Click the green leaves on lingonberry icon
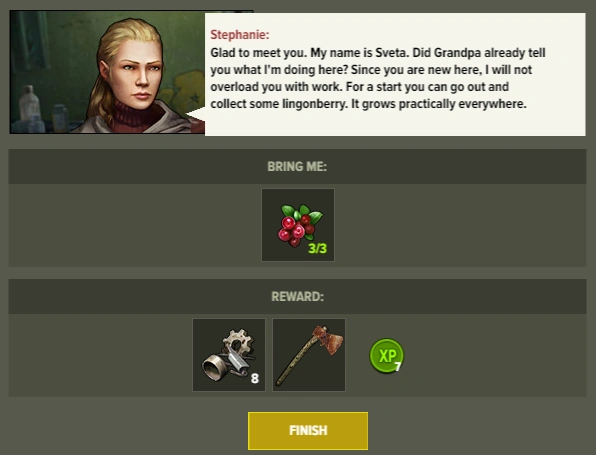This screenshot has height=455, width=596. [303, 213]
